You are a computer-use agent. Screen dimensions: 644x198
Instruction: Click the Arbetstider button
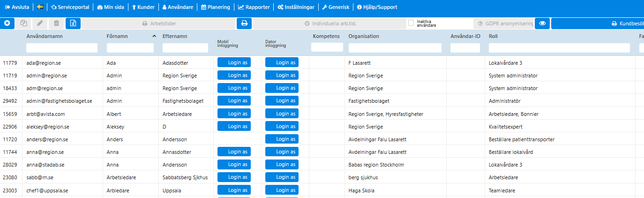click(x=159, y=23)
